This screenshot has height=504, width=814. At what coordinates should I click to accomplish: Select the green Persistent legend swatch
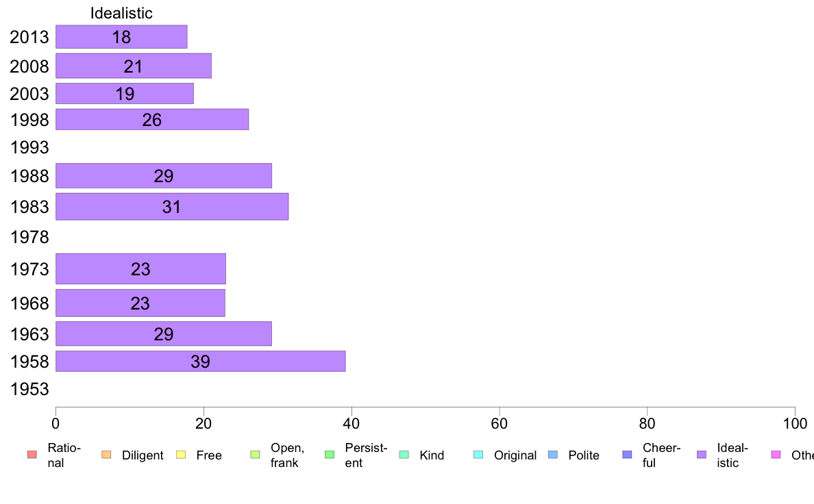coord(329,455)
